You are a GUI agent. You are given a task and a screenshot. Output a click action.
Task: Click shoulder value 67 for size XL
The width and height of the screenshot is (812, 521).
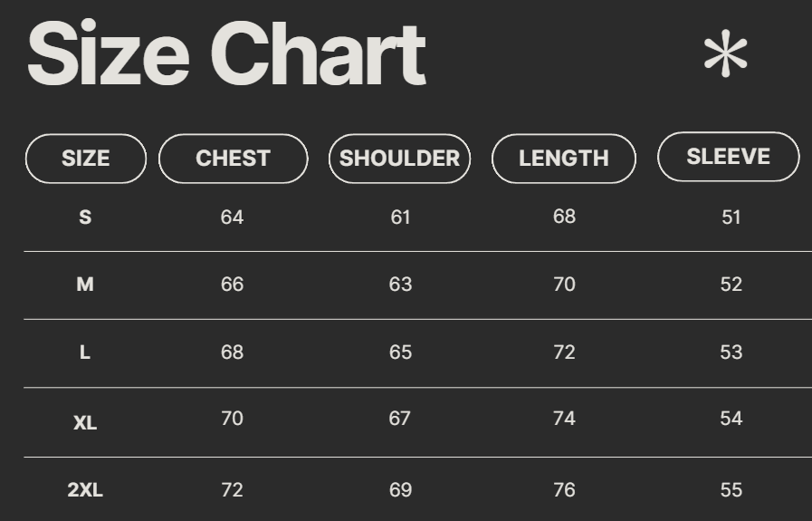click(400, 419)
